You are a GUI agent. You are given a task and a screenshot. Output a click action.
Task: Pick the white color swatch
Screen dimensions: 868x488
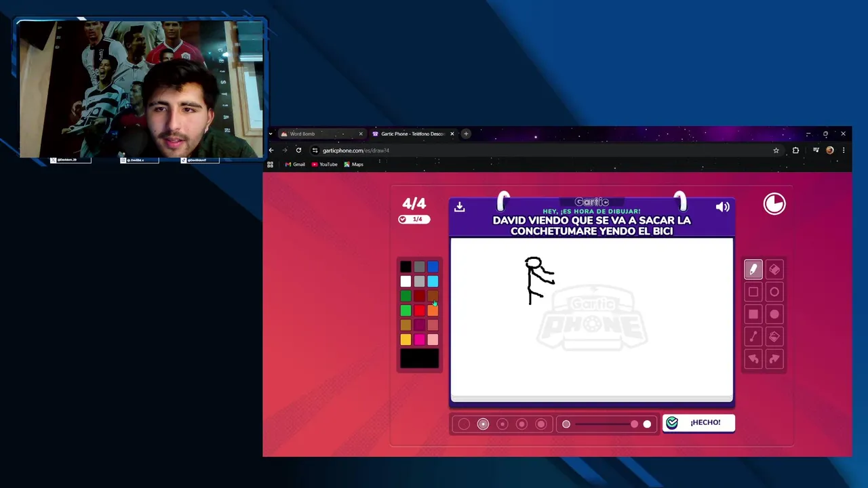click(x=406, y=281)
